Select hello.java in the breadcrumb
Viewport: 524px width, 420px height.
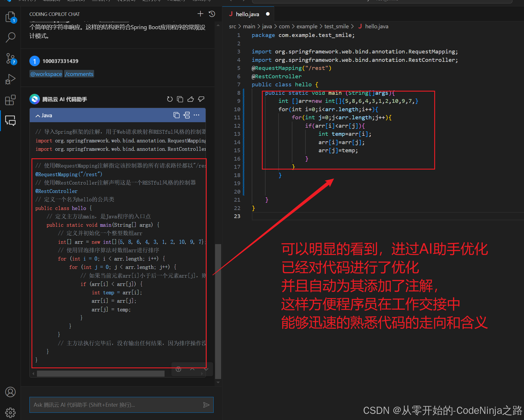376,26
